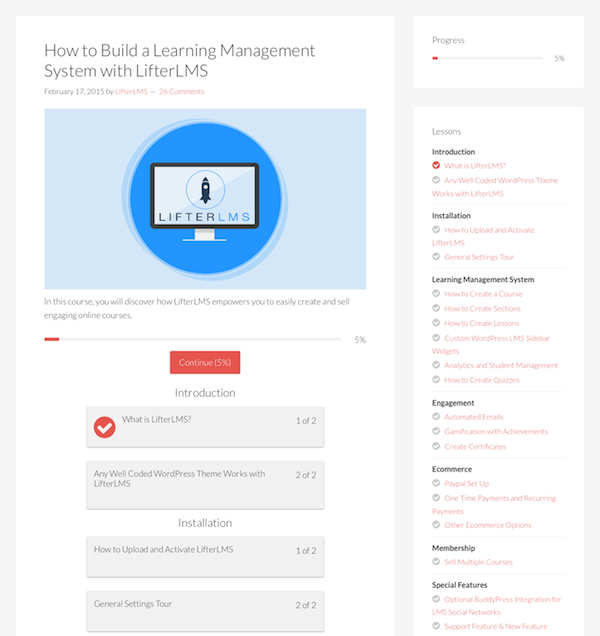Click the Membership sidebar heading
The image size is (600, 636).
[453, 548]
